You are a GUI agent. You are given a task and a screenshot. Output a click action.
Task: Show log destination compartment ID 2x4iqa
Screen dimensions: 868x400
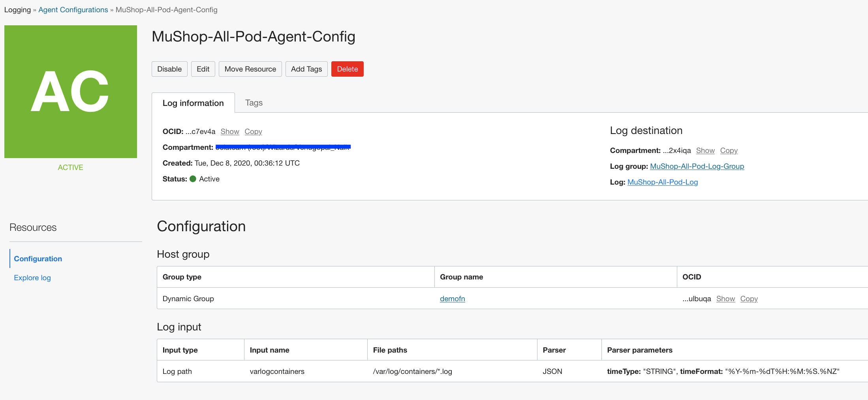tap(705, 151)
